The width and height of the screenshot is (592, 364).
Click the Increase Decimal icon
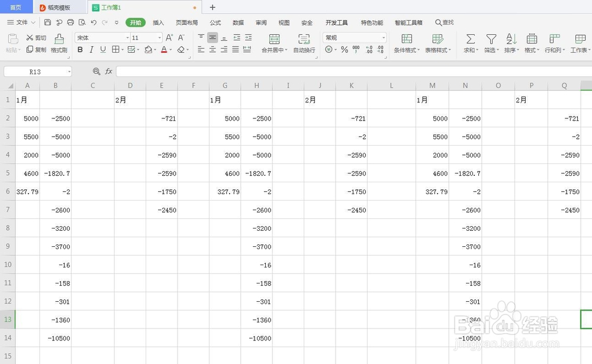click(x=369, y=50)
